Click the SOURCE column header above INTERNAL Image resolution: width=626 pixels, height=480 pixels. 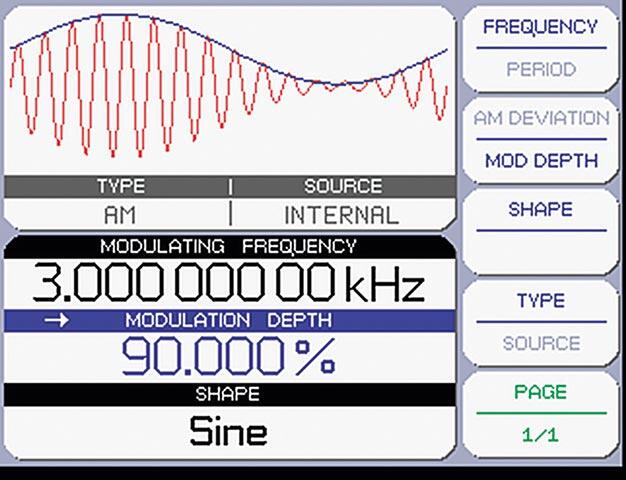[341, 186]
